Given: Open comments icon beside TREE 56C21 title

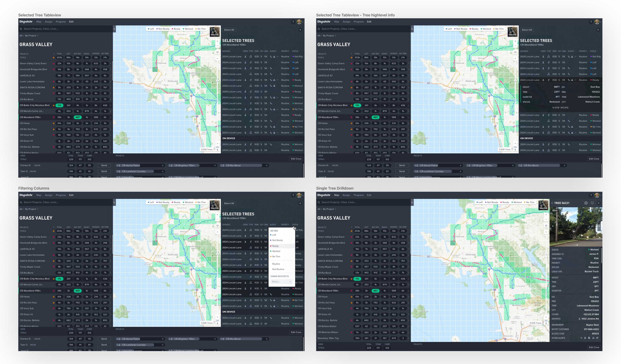Looking at the screenshot, I should [x=592, y=203].
